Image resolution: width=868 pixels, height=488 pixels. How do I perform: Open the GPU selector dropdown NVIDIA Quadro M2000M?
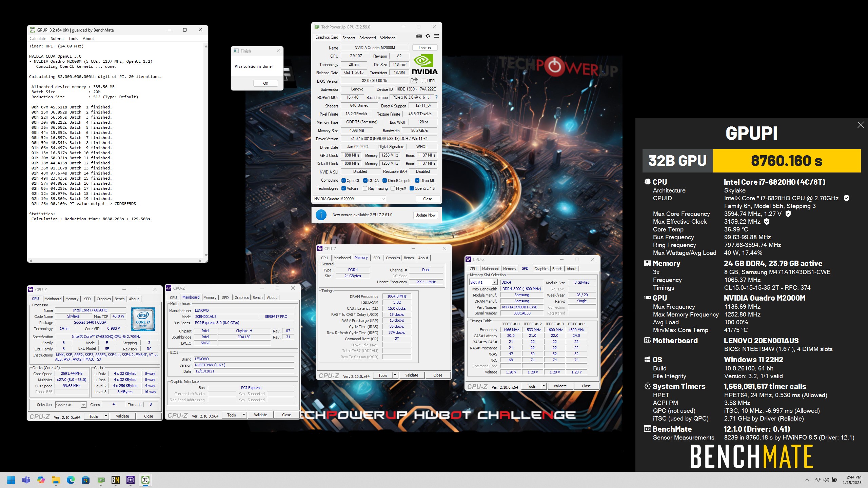(349, 199)
